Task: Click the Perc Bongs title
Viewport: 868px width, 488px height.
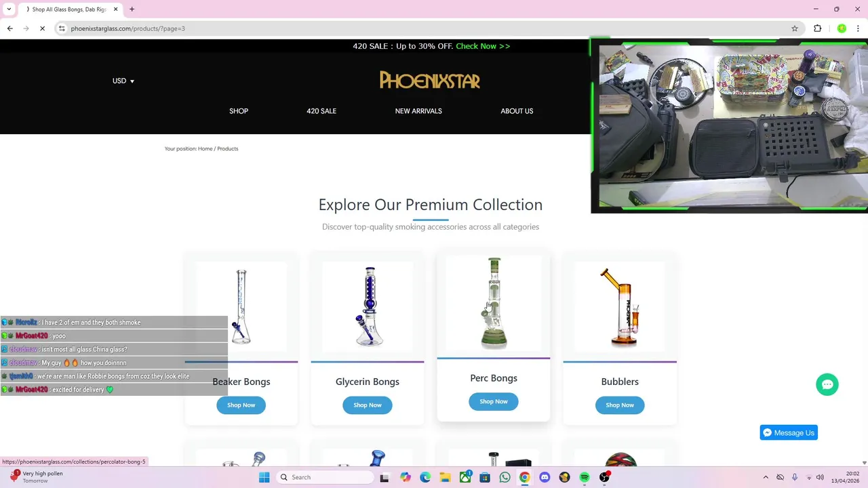Action: (x=494, y=378)
